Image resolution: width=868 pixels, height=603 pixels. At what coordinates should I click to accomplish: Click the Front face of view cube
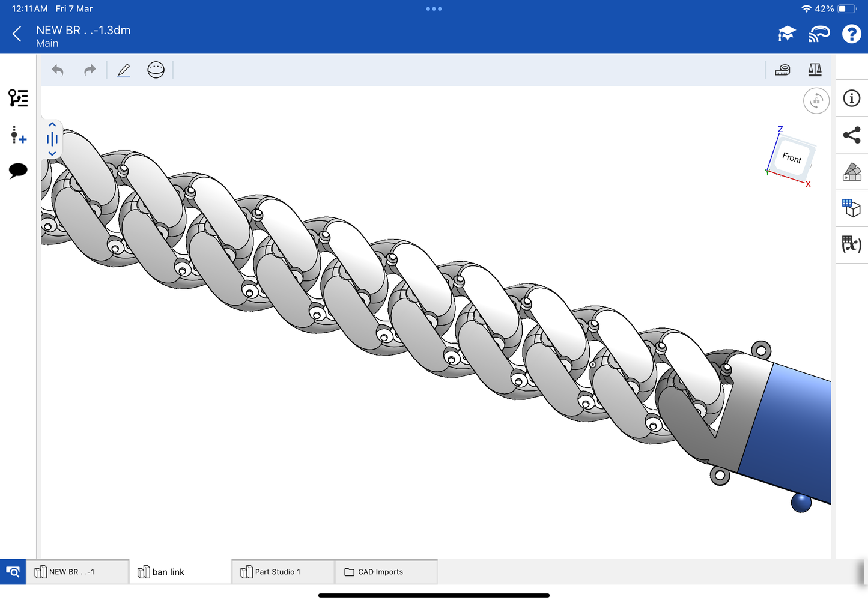(x=792, y=158)
